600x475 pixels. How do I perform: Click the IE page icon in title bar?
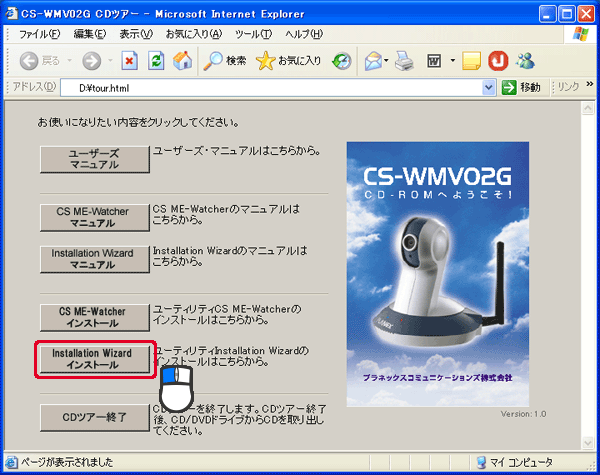coord(11,13)
